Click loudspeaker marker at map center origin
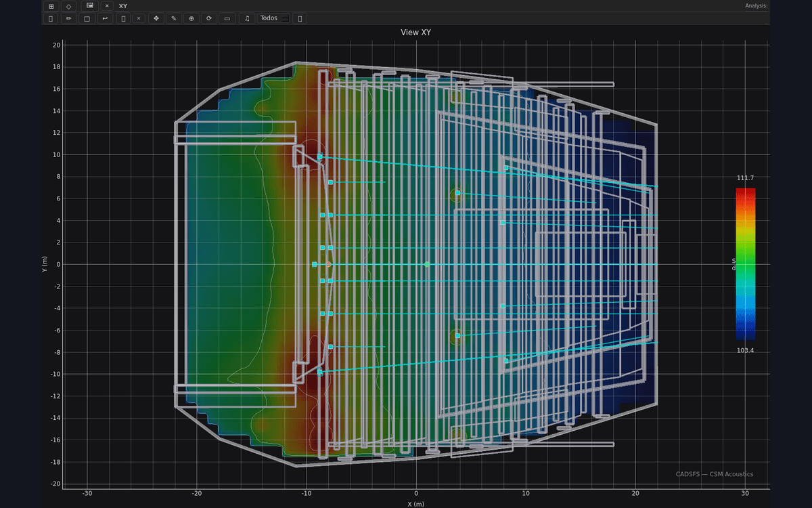This screenshot has width=812, height=508. pyautogui.click(x=427, y=264)
